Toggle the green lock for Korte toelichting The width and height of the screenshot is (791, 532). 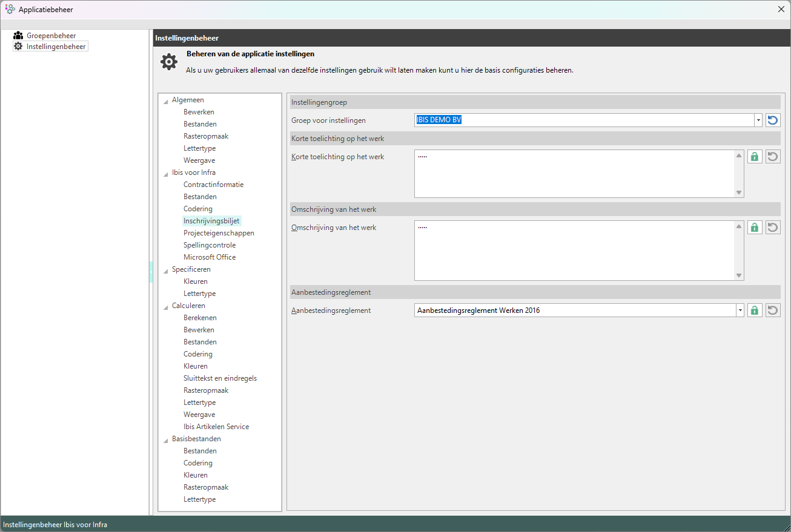[x=754, y=157]
